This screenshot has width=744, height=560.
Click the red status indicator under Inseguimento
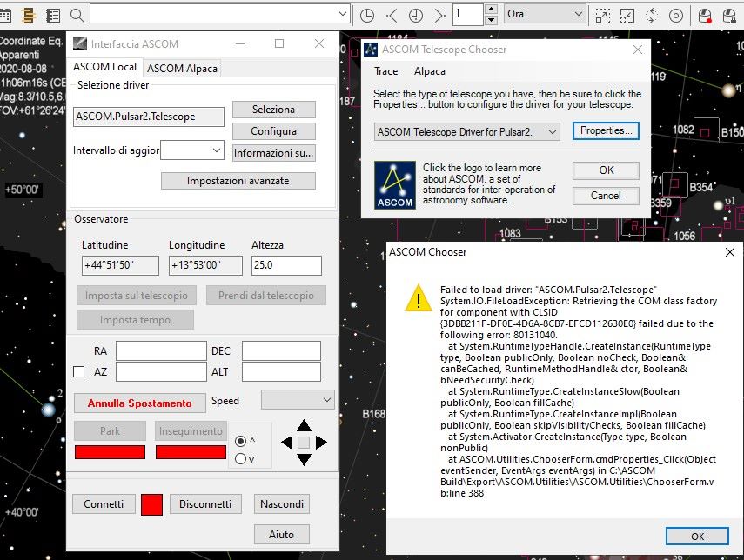191,452
